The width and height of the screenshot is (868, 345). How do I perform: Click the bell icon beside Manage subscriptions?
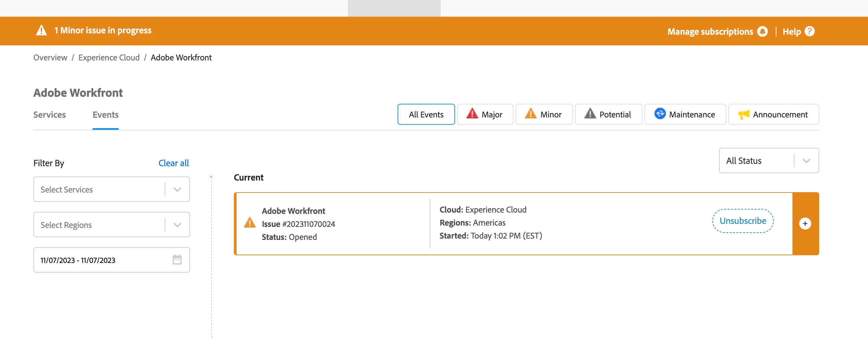(762, 31)
